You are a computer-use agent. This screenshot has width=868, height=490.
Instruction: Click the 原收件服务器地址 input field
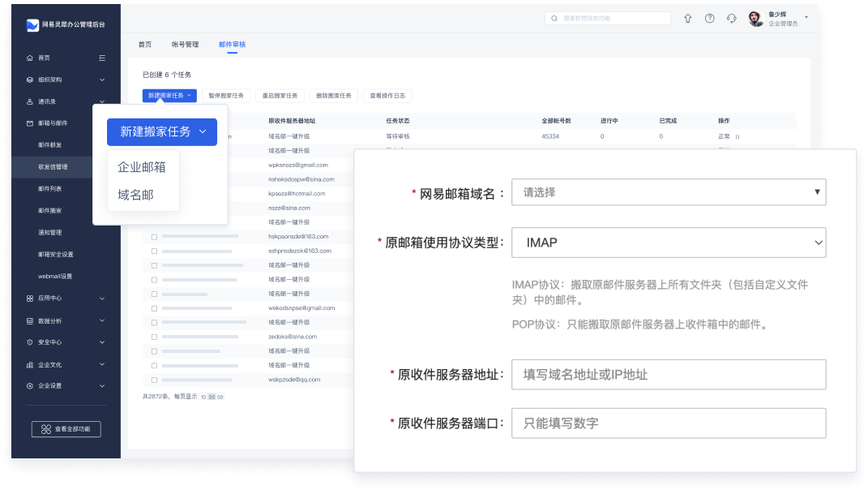click(x=669, y=375)
